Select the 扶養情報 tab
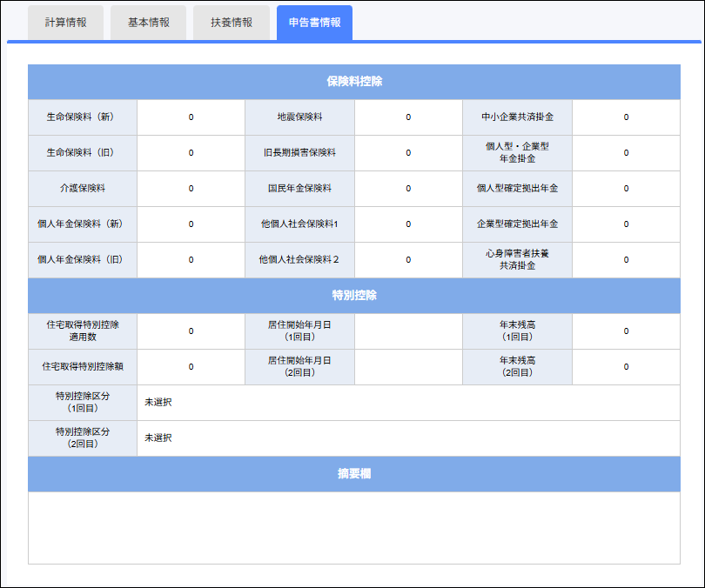Screen dimensions: 705x588 231,22
